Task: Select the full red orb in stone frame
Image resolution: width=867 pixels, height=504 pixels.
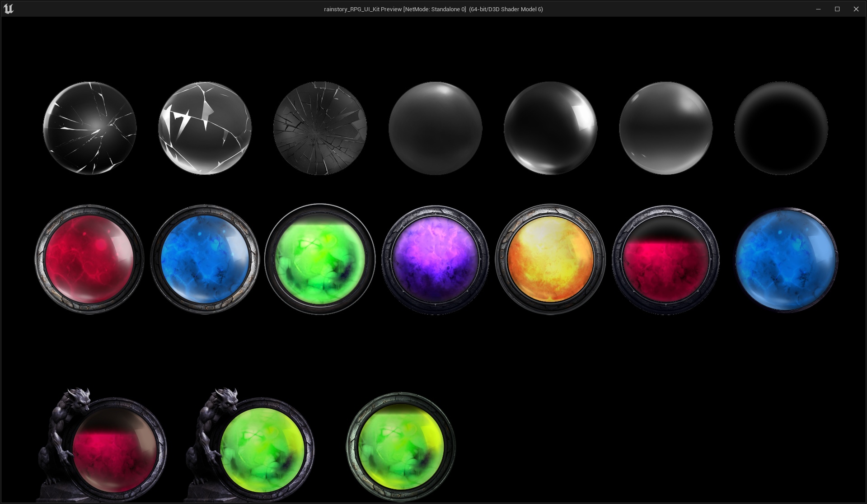Action: click(89, 259)
